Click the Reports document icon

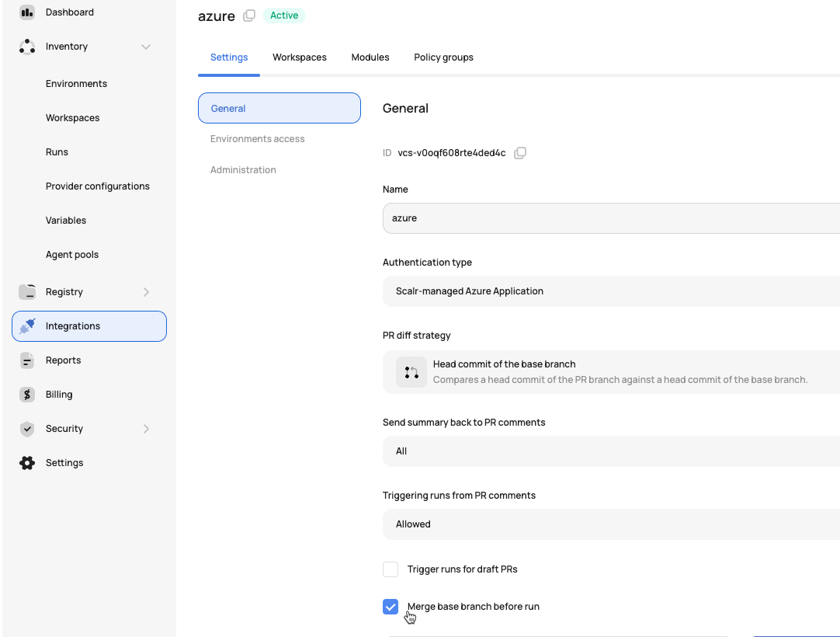pyautogui.click(x=27, y=360)
